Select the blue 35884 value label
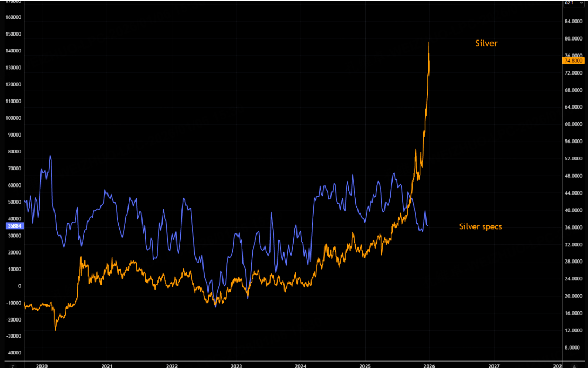The width and height of the screenshot is (588, 368). 15,226
